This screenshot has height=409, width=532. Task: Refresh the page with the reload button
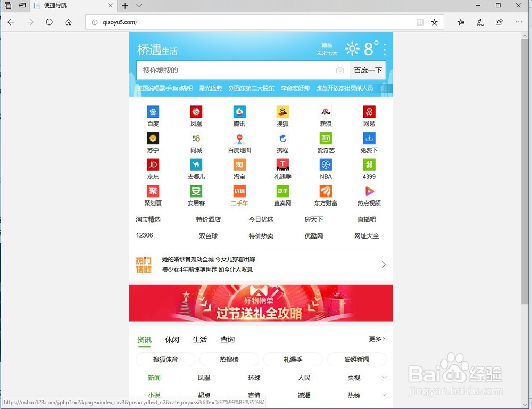pyautogui.click(x=49, y=22)
